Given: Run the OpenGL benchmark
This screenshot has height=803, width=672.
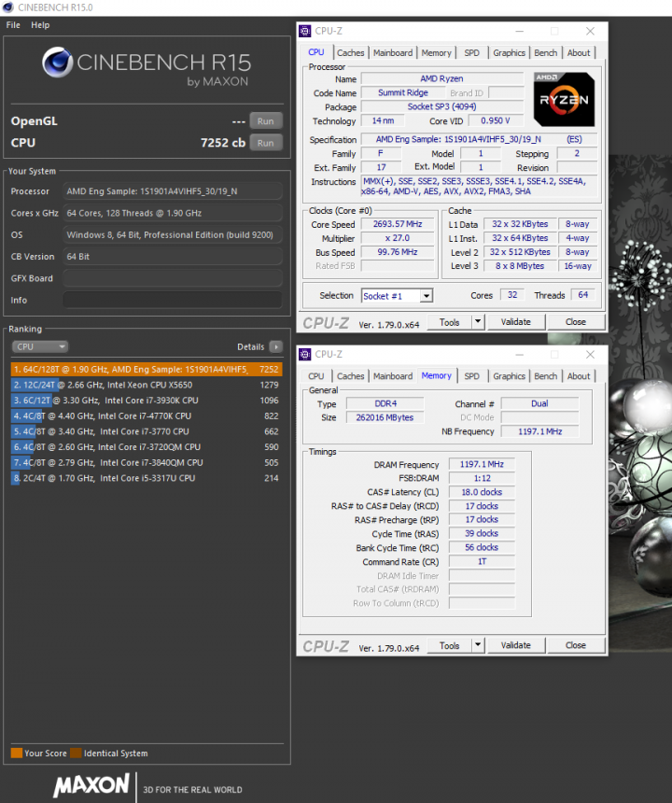Looking at the screenshot, I should pyautogui.click(x=266, y=121).
